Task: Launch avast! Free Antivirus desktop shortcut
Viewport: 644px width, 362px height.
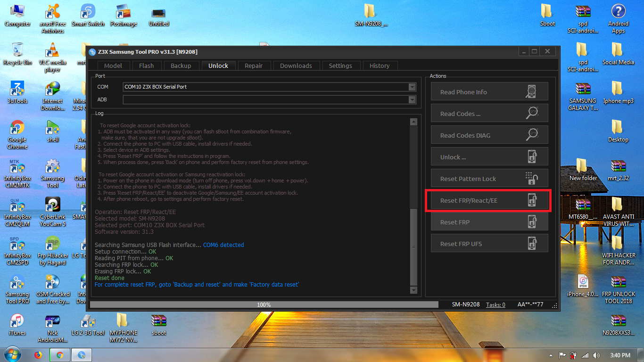Action: [x=52, y=19]
